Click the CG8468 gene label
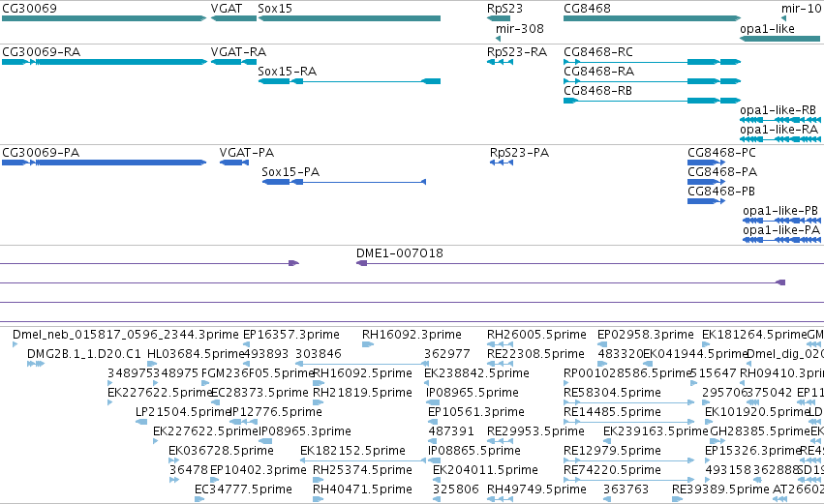The height and width of the screenshot is (504, 824). click(x=587, y=9)
